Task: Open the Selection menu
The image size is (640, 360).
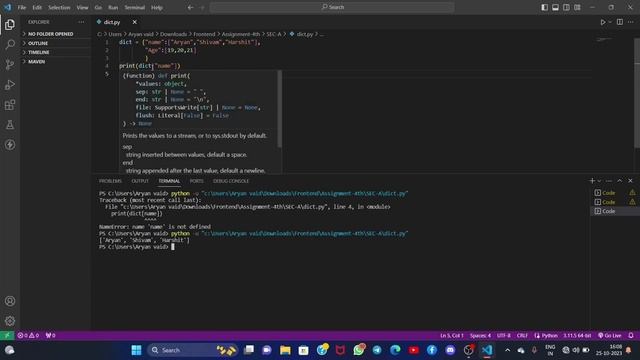Action: 59,7
